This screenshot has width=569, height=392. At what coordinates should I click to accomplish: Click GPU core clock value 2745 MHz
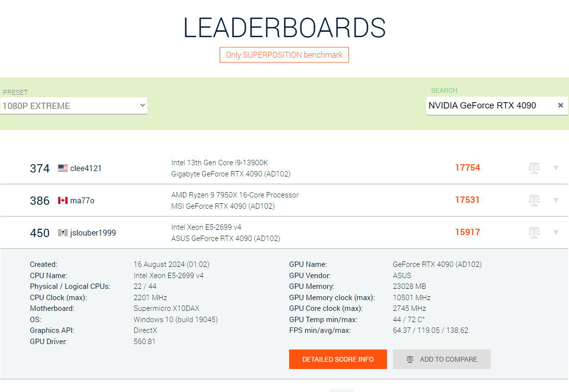point(410,308)
